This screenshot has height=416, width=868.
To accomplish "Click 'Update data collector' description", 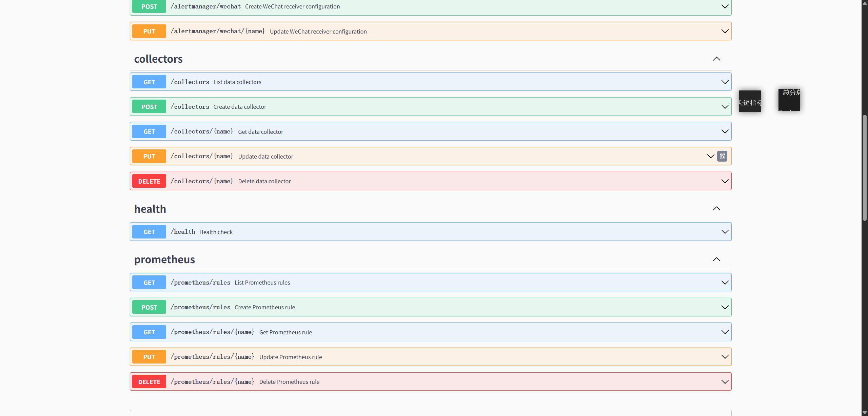I will coord(266,157).
